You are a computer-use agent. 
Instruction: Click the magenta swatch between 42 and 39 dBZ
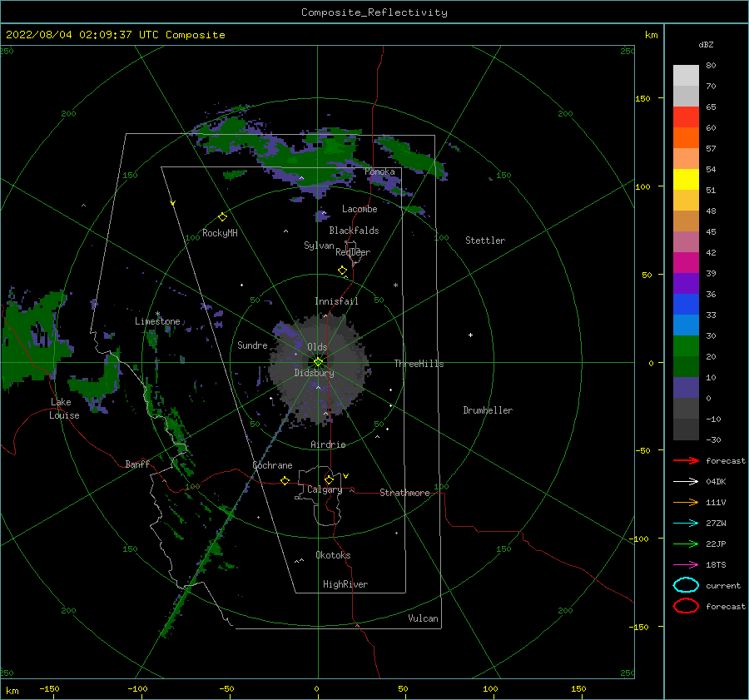coord(686,263)
